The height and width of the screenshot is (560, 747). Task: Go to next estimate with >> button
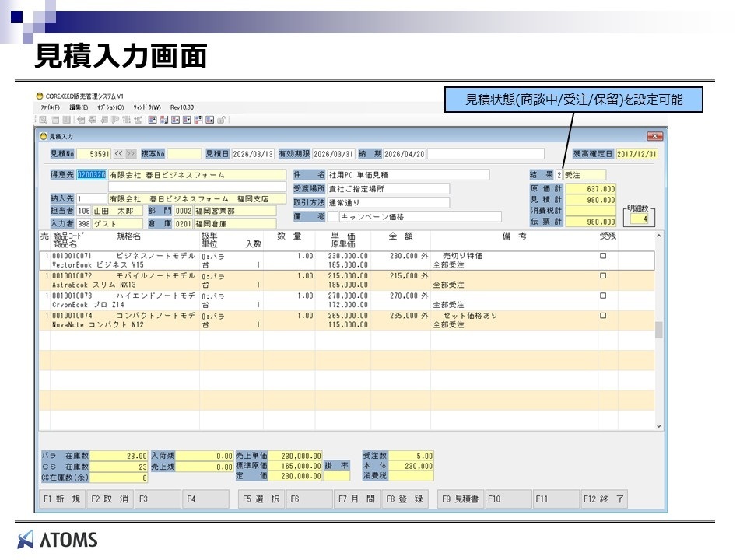tap(131, 154)
